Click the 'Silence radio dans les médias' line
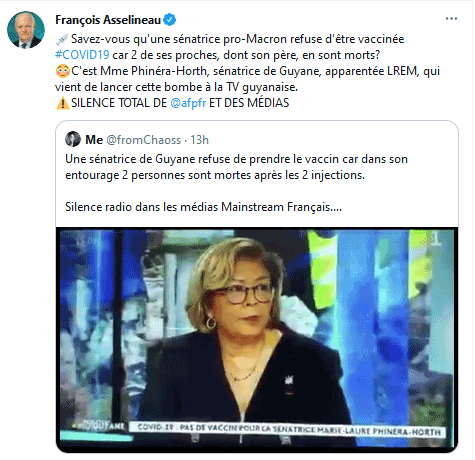This screenshot has width=475, height=460. click(x=203, y=207)
